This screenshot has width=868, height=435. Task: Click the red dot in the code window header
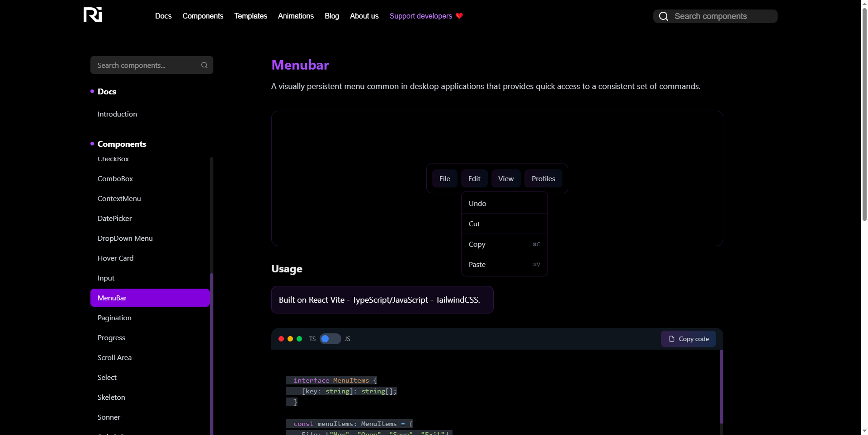[281, 339]
